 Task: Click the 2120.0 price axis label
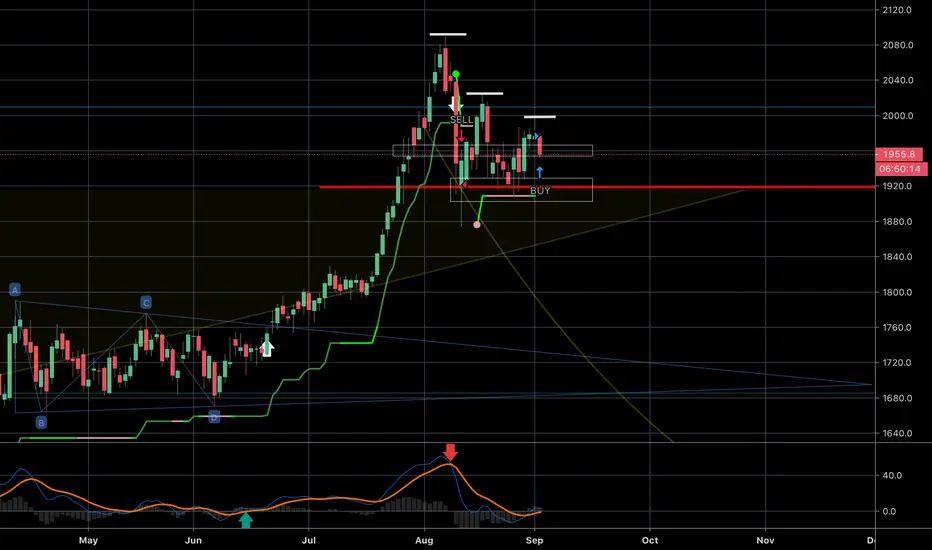[x=898, y=10]
